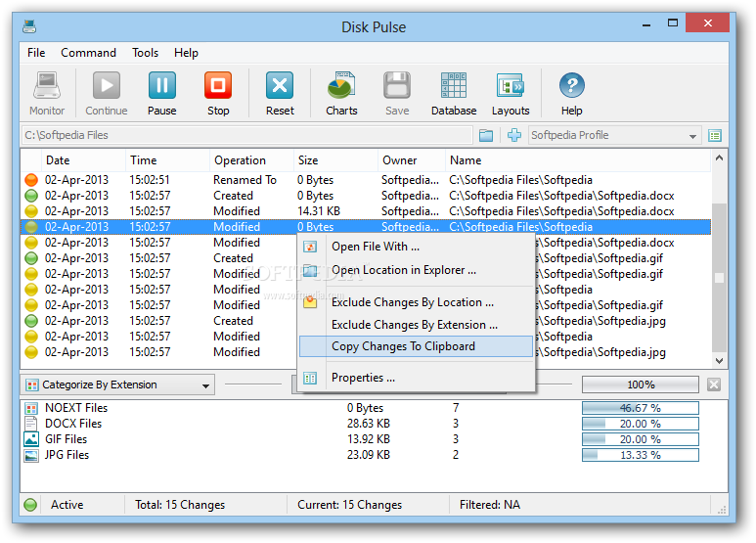
Task: Click the Properties menu item icon
Action: (310, 378)
